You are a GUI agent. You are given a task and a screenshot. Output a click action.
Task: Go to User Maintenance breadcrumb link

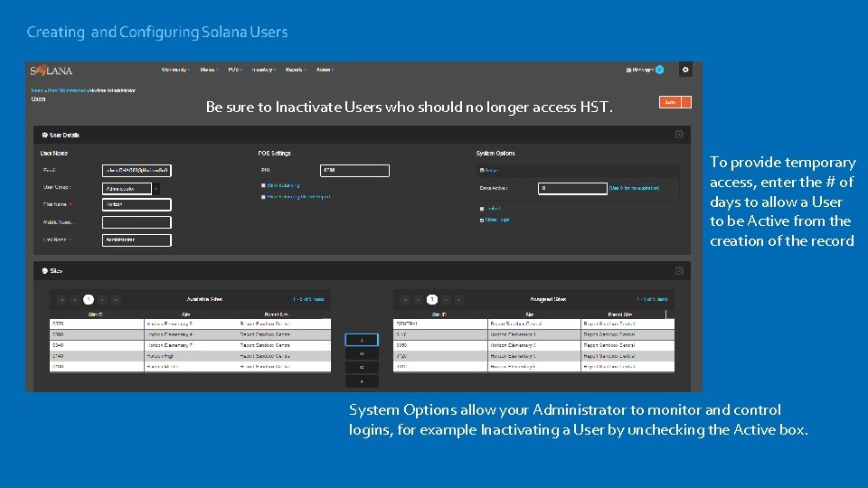(66, 90)
